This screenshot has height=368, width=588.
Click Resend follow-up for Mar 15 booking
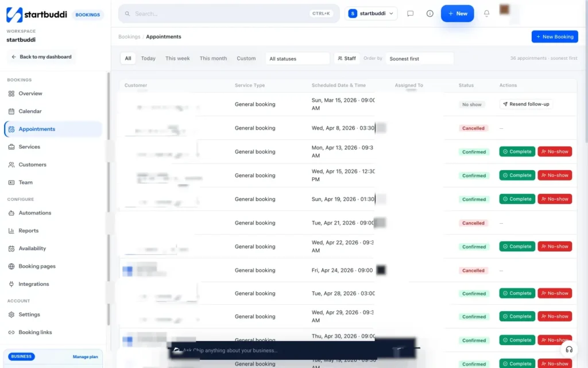pyautogui.click(x=526, y=104)
